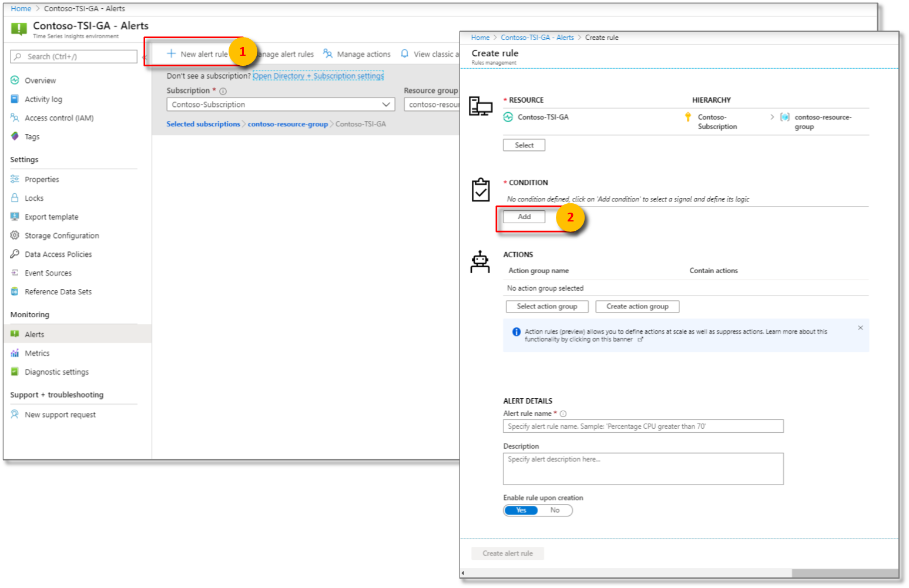
Task: Click the New support request icon
Action: coord(15,414)
